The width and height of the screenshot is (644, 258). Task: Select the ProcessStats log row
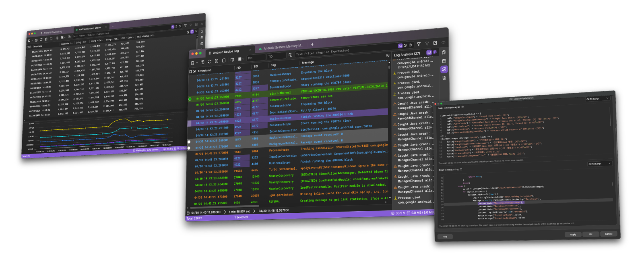(x=288, y=150)
